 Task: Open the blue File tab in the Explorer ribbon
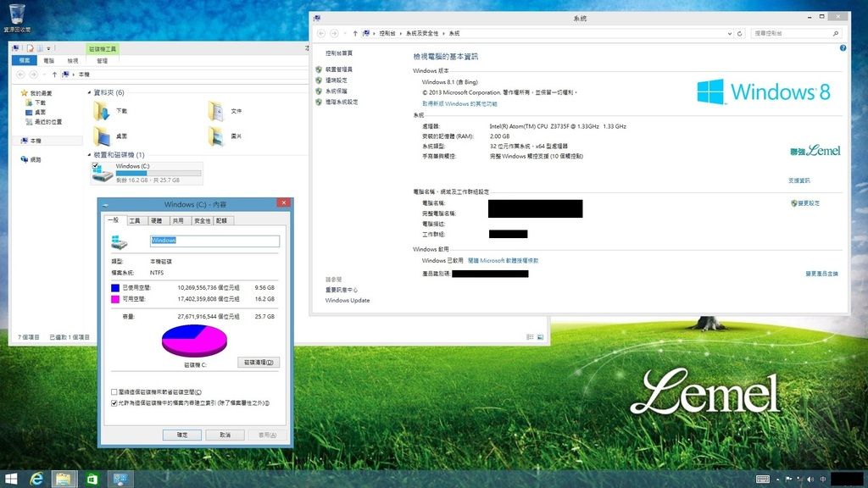25,60
